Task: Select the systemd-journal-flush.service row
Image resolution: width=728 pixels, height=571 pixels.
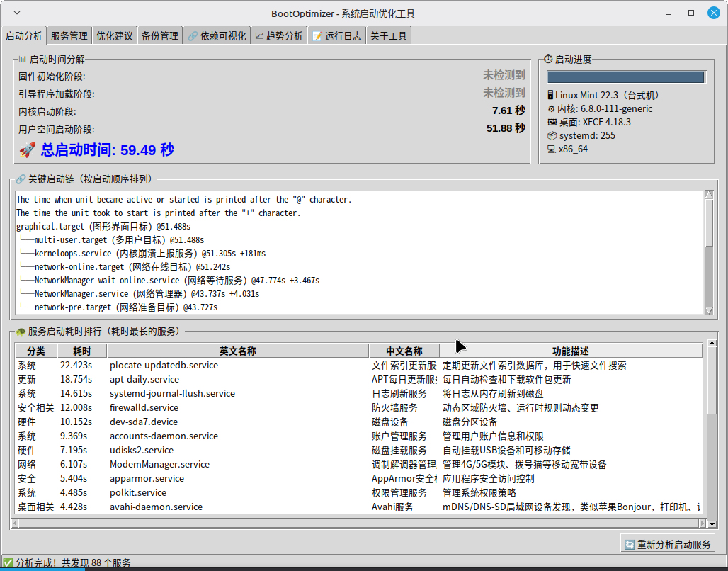Action: (358, 393)
